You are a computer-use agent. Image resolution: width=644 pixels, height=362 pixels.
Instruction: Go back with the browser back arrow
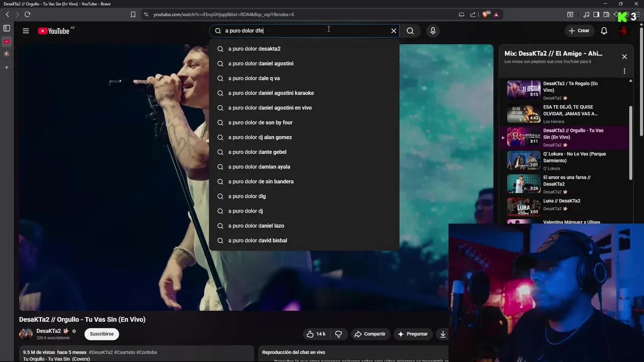[x=7, y=15]
